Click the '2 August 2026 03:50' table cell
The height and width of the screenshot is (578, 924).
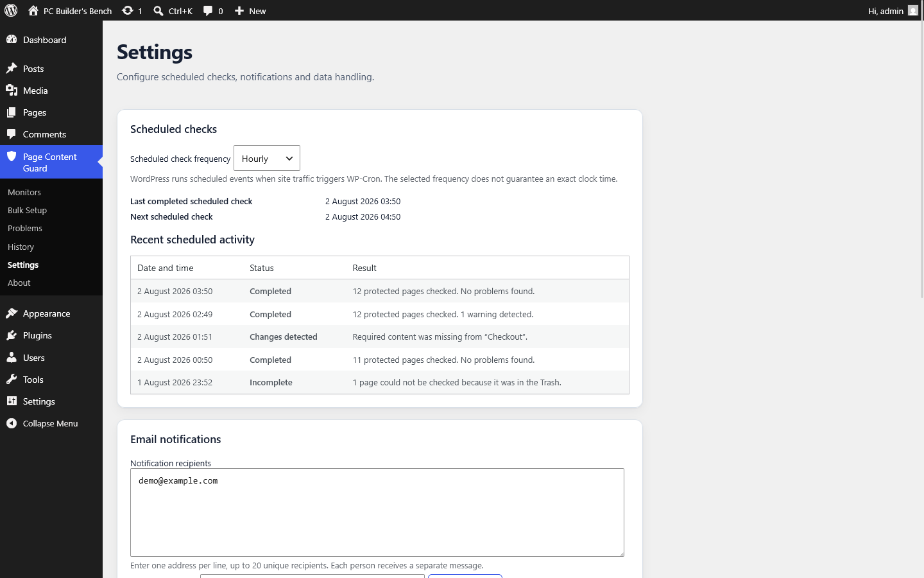(x=175, y=291)
